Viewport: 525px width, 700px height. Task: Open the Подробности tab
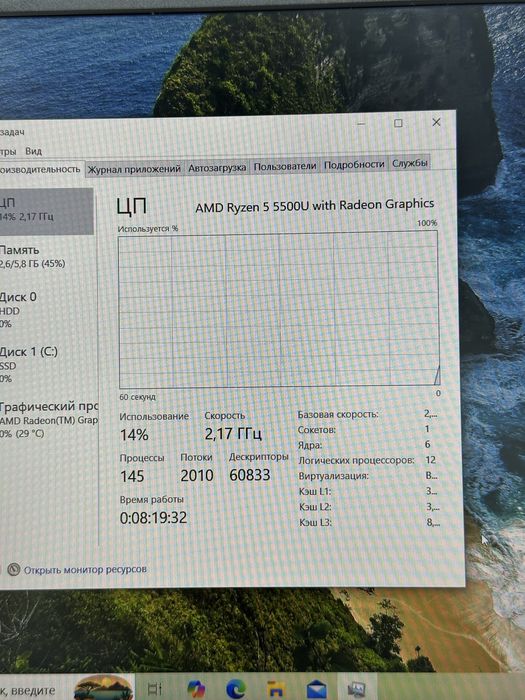pos(354,165)
